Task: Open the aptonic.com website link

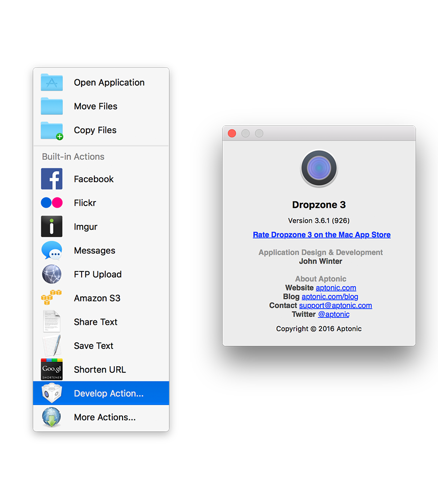Action: coord(336,288)
